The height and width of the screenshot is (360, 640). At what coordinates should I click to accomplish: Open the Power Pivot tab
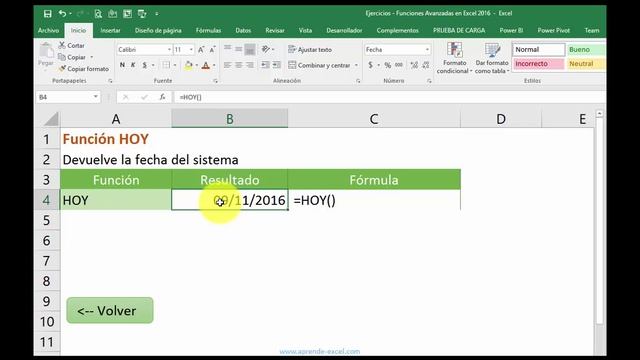[x=553, y=30]
